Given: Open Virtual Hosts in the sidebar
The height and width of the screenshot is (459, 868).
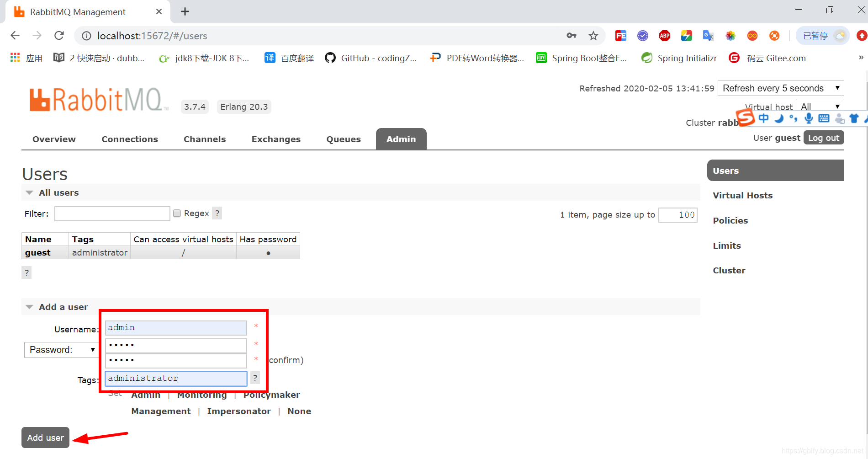Looking at the screenshot, I should (743, 195).
